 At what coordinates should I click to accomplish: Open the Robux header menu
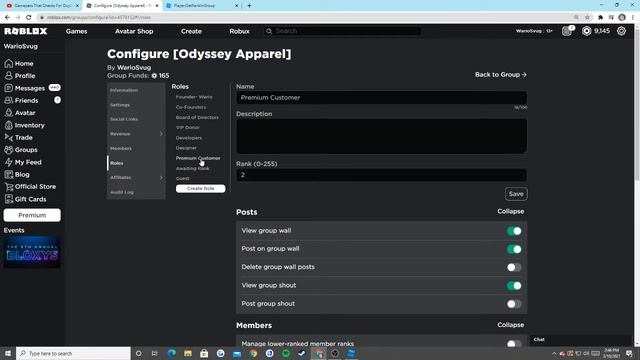[239, 31]
